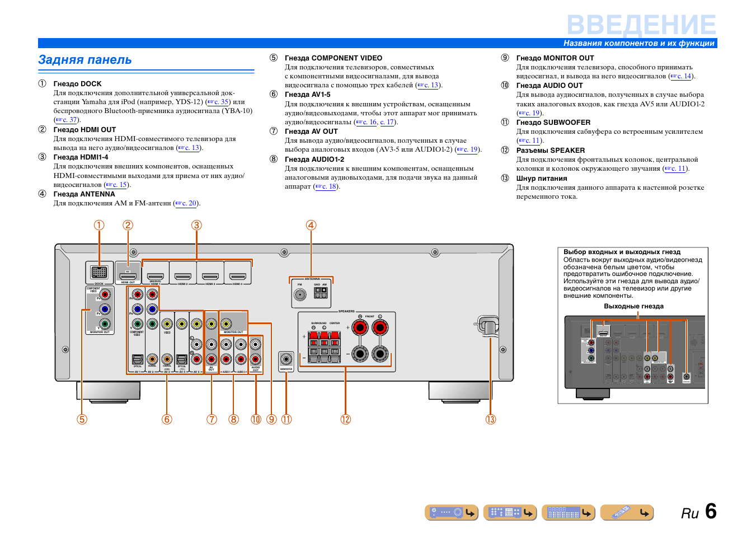The height and width of the screenshot is (534, 756).
Task: Click the HDMI 1 input jack in the diagram
Action: pos(156,277)
